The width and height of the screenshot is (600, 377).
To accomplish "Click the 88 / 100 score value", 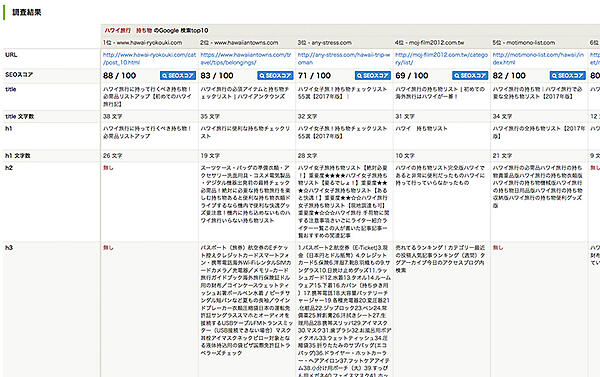I will [x=119, y=75].
